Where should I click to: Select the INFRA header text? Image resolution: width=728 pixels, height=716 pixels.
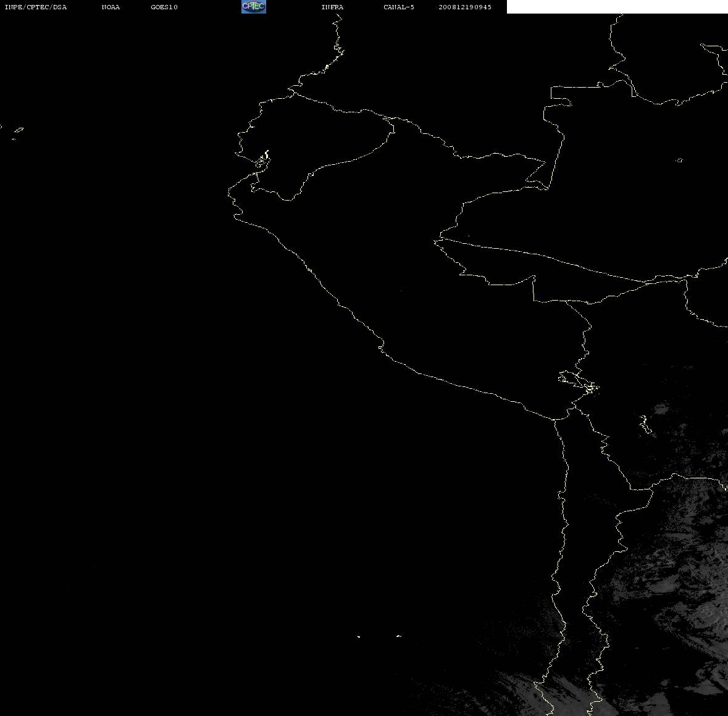click(x=332, y=7)
